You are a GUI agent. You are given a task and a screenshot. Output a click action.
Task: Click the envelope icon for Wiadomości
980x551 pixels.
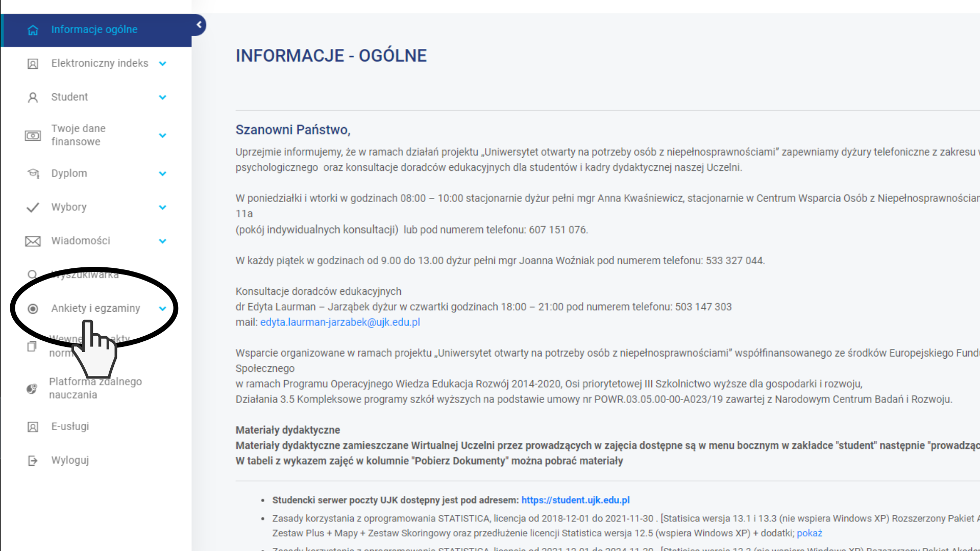pos(33,241)
